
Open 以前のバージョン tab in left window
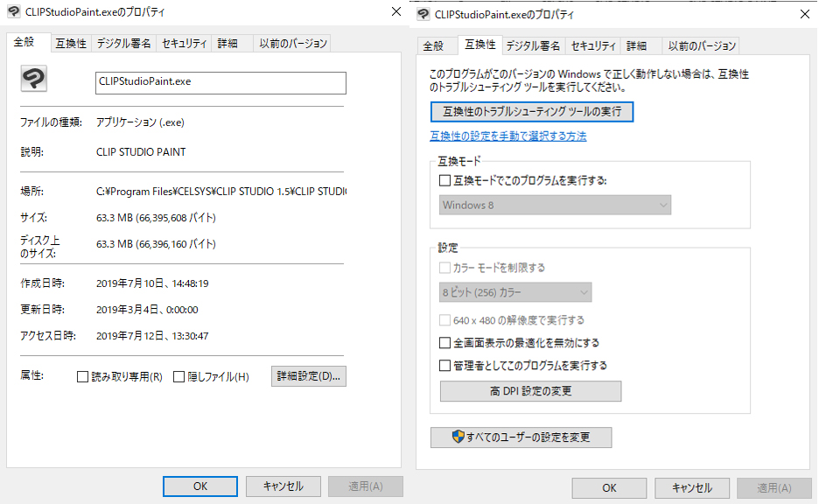click(293, 44)
